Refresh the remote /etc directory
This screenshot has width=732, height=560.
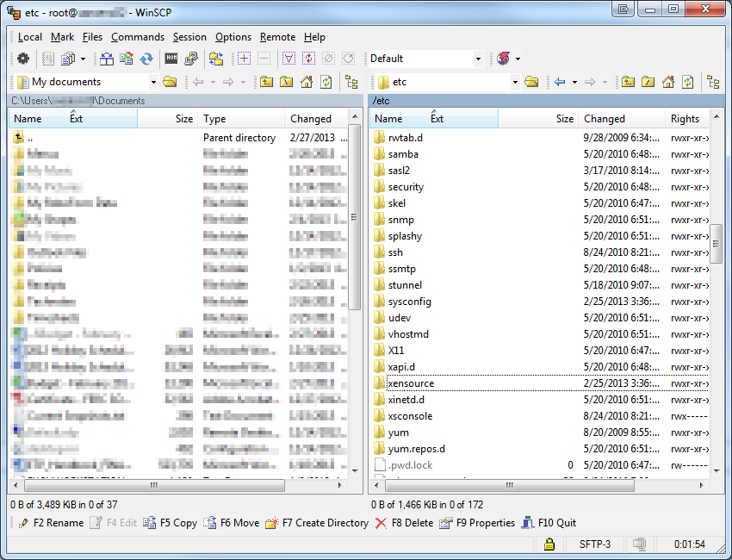(x=688, y=82)
